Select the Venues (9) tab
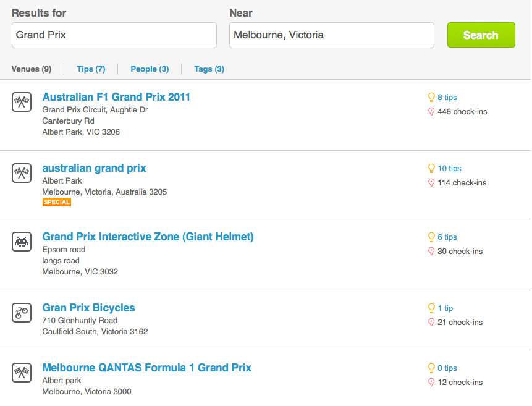Screen dimensions: 532x406 pyautogui.click(x=32, y=69)
